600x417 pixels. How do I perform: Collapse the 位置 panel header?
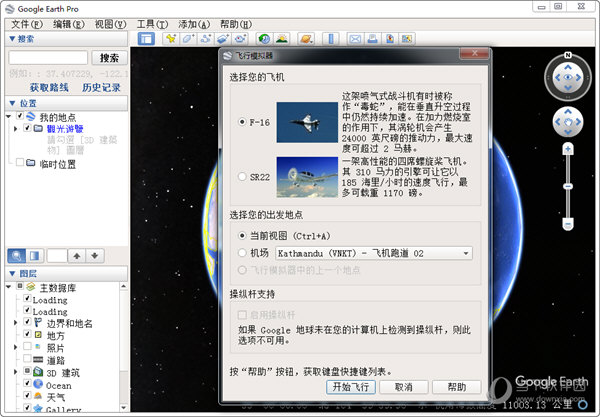67,103
